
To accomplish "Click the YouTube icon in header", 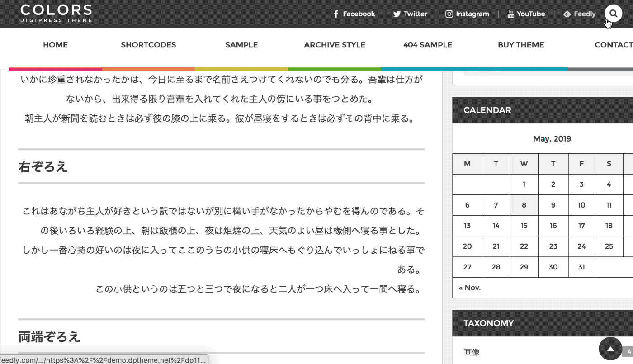I will (510, 14).
